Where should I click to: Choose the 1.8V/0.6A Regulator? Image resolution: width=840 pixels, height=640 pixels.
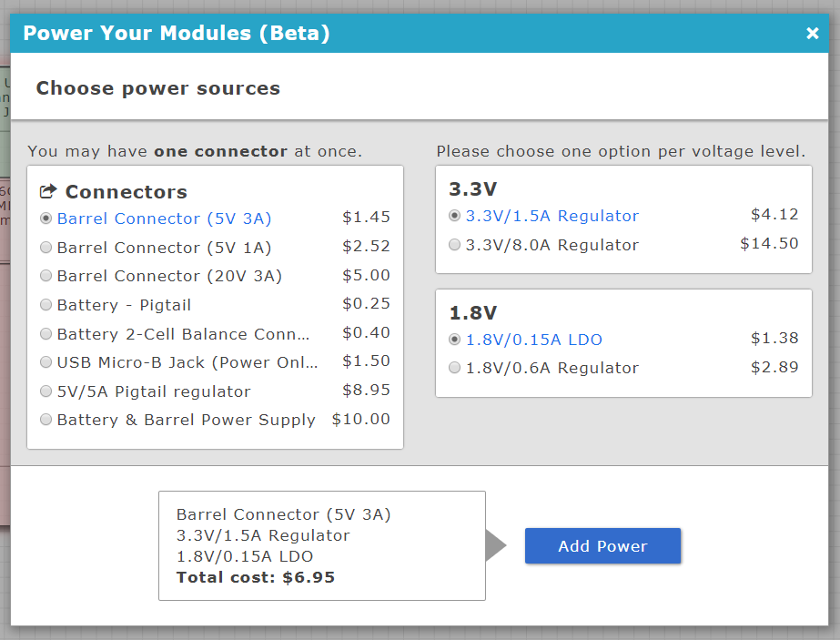455,368
